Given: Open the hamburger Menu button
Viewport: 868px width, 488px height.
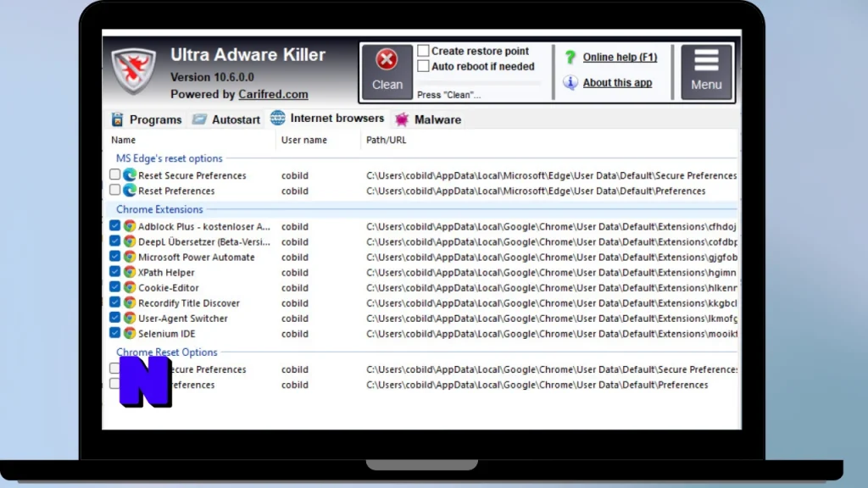Looking at the screenshot, I should pos(706,72).
